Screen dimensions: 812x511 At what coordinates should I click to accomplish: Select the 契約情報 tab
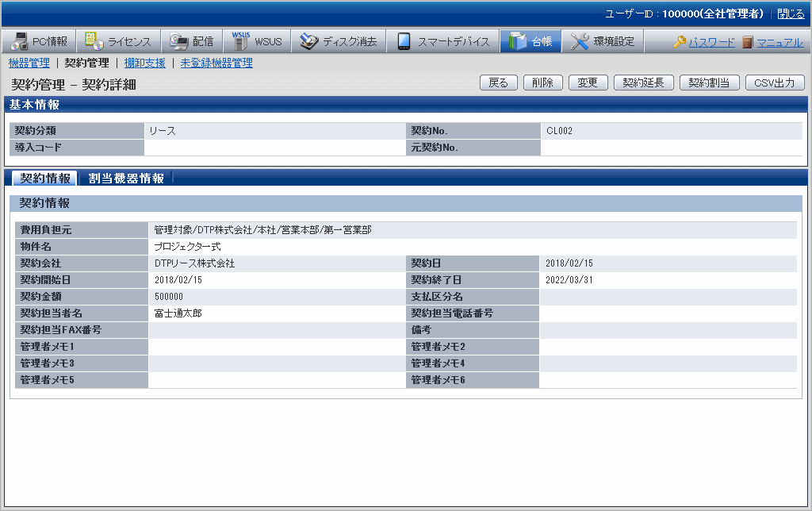click(44, 179)
